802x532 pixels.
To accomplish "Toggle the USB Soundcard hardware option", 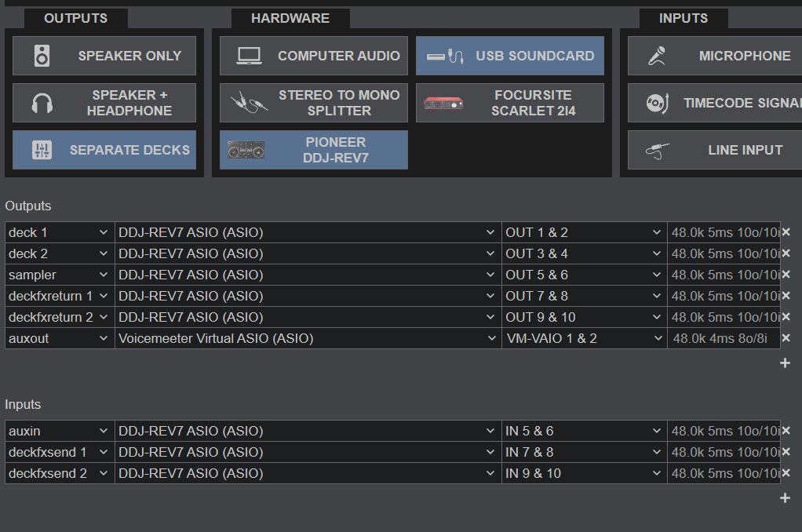I will click(509, 56).
